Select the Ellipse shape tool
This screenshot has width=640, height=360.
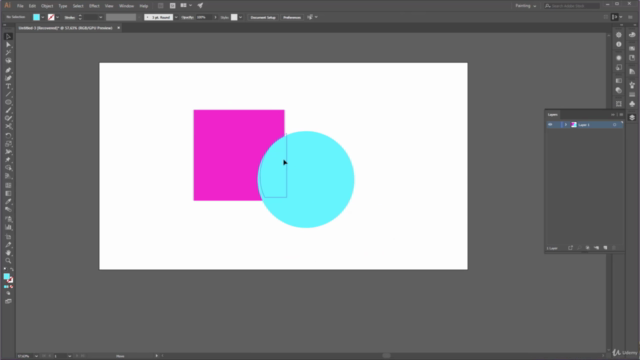(8, 102)
